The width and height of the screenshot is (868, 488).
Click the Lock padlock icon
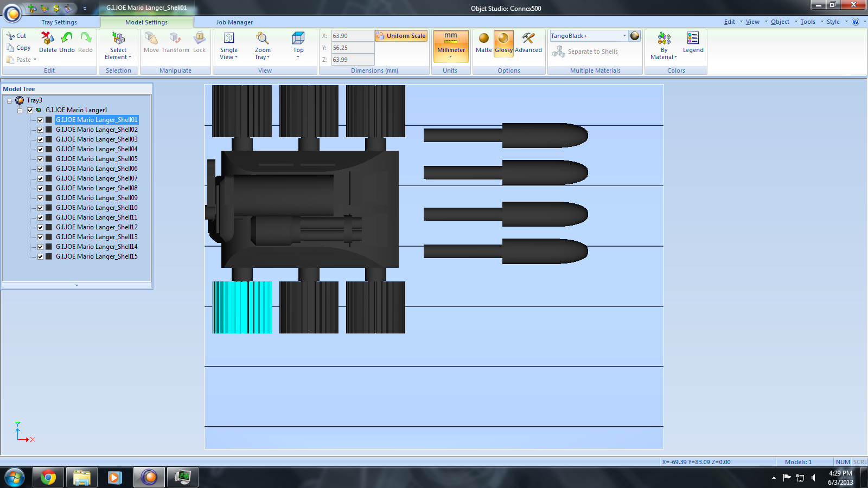click(200, 37)
